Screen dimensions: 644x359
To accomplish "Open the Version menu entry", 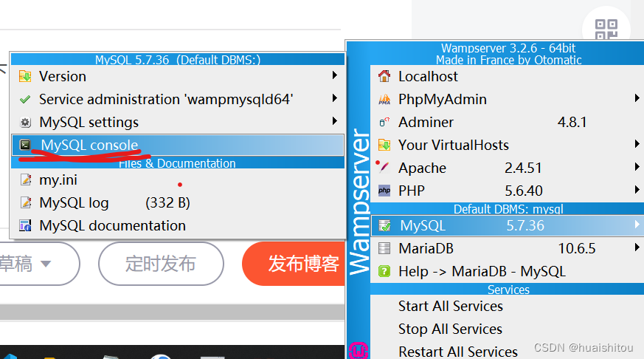I will point(178,77).
